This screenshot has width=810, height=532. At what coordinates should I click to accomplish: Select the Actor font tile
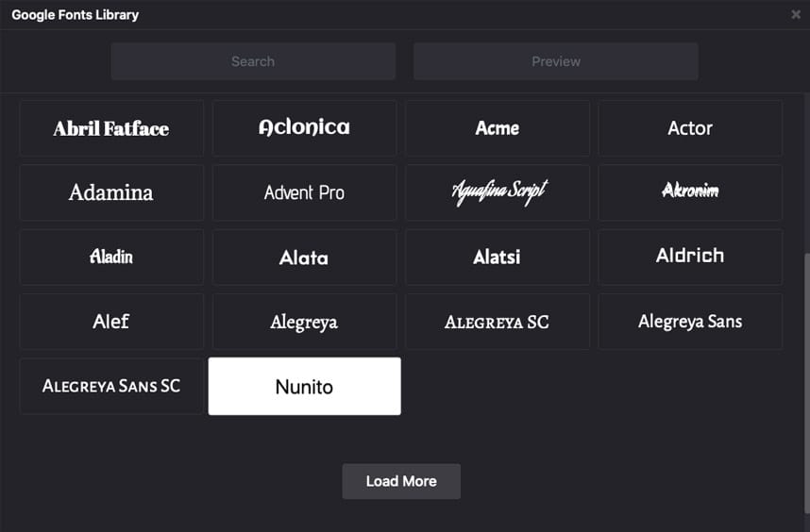click(x=690, y=128)
